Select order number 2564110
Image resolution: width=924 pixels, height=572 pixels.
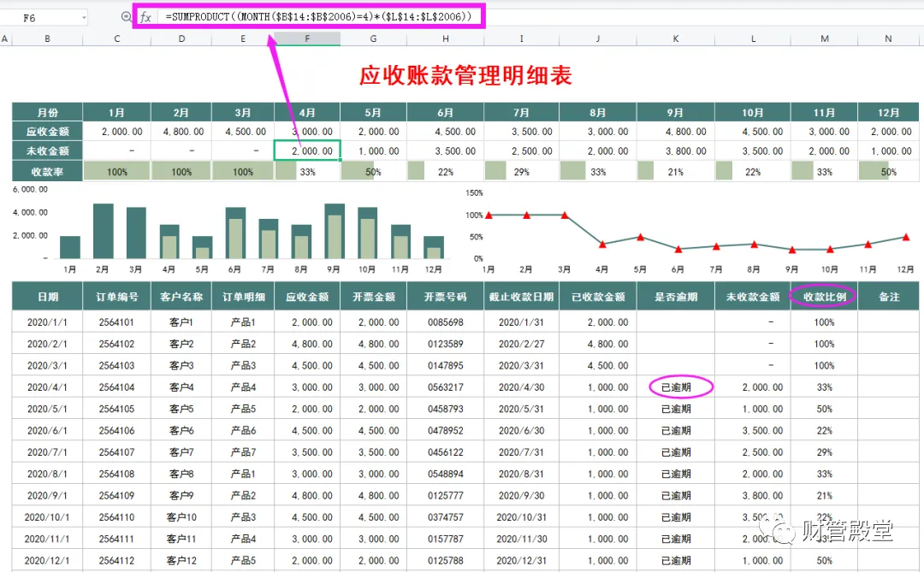tap(116, 517)
